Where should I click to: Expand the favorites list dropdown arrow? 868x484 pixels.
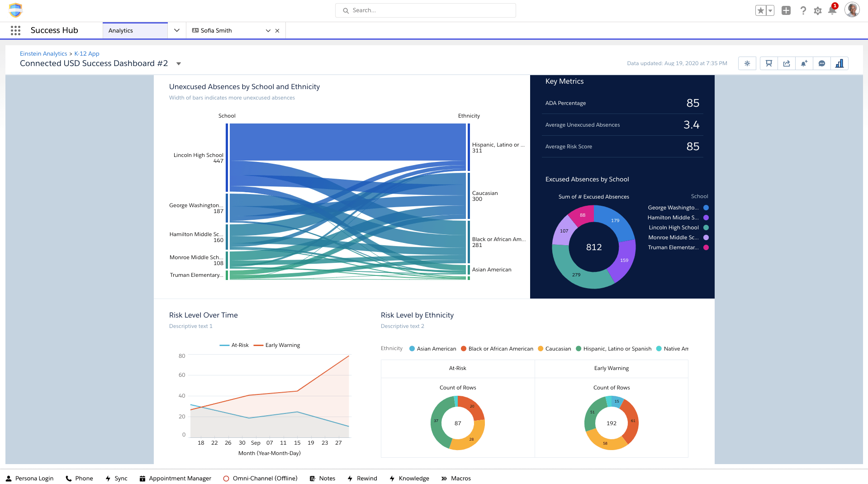[770, 10]
